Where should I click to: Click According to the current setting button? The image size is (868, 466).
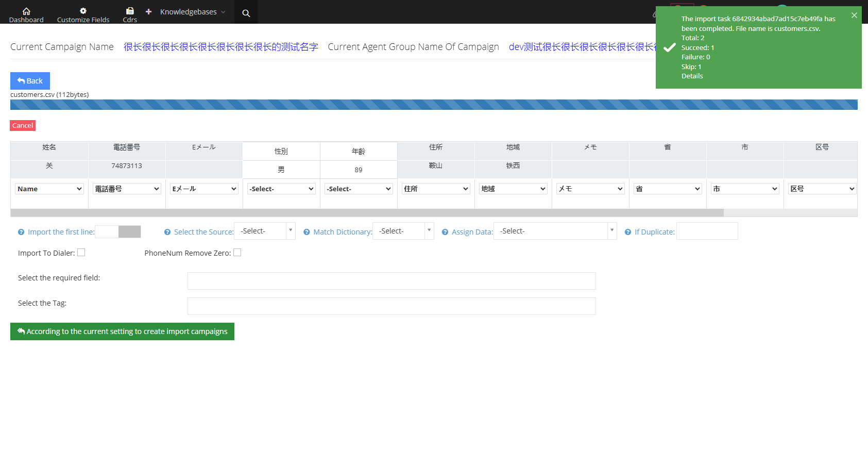[x=122, y=331]
